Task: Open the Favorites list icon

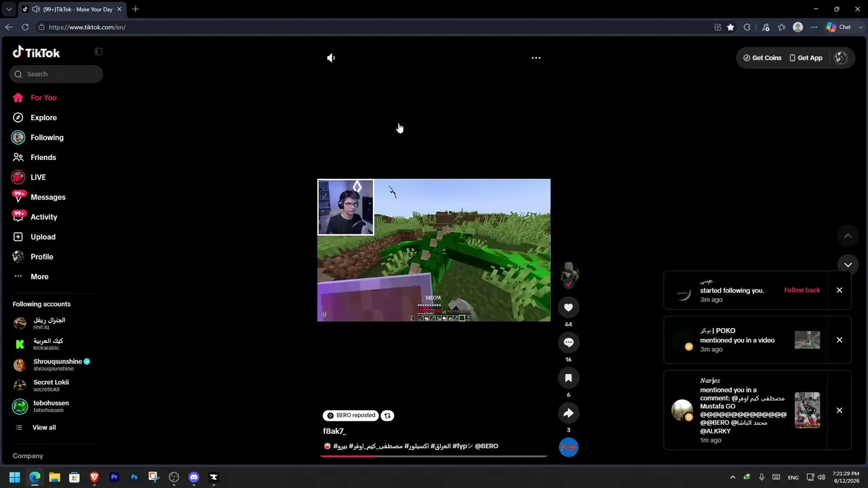Action: (782, 27)
